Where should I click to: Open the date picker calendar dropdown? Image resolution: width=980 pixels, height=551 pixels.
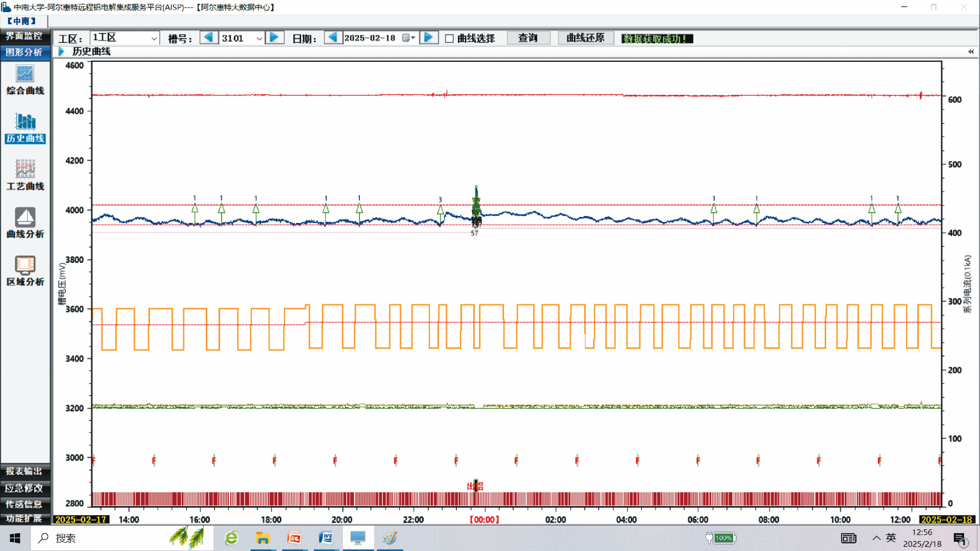coord(409,38)
